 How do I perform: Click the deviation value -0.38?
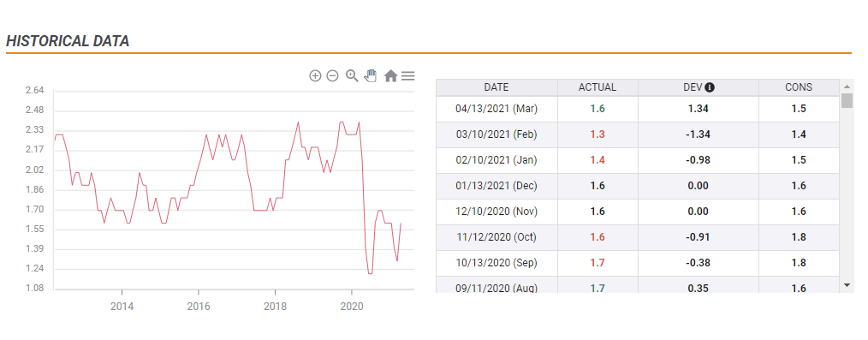(698, 263)
